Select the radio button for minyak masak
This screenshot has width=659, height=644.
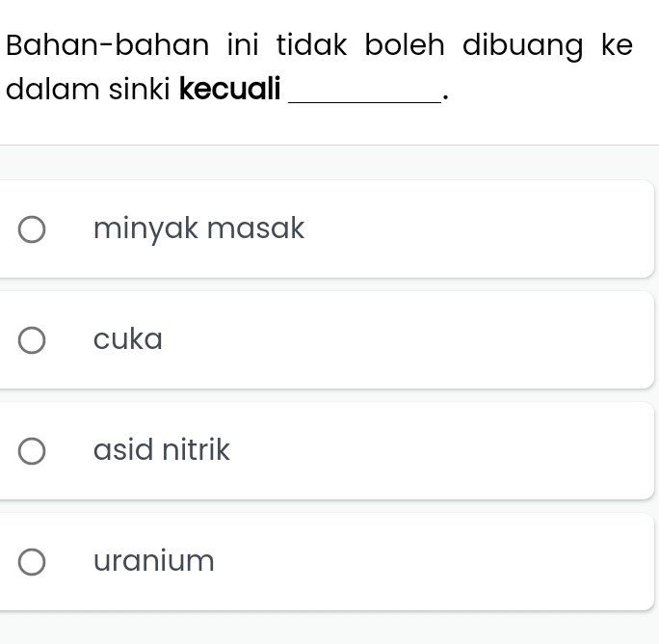(32, 230)
